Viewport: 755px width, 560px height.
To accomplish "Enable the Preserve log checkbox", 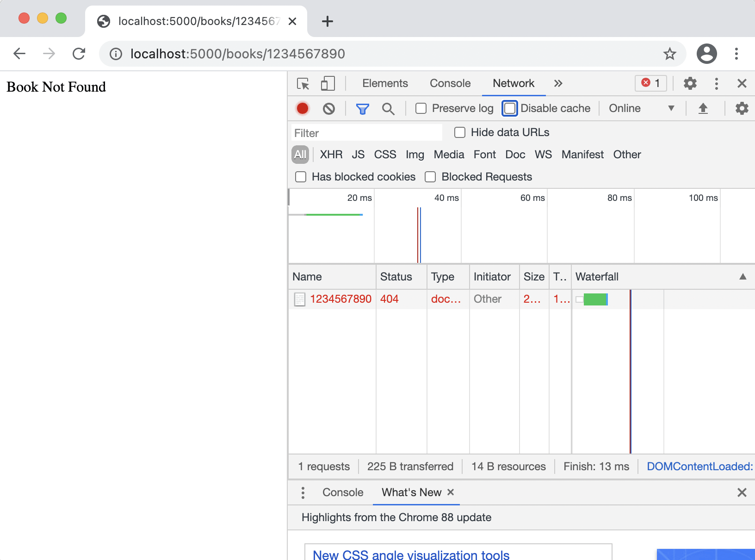I will [421, 108].
